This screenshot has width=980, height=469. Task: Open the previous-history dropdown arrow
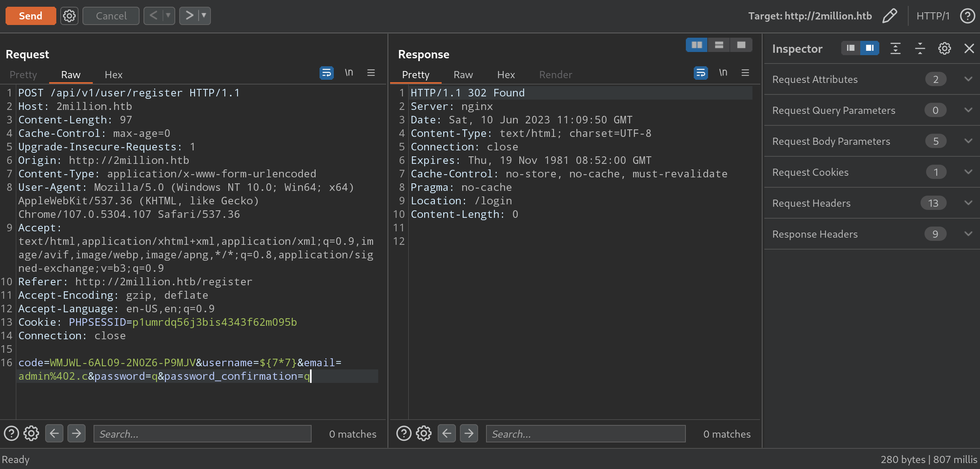(168, 16)
